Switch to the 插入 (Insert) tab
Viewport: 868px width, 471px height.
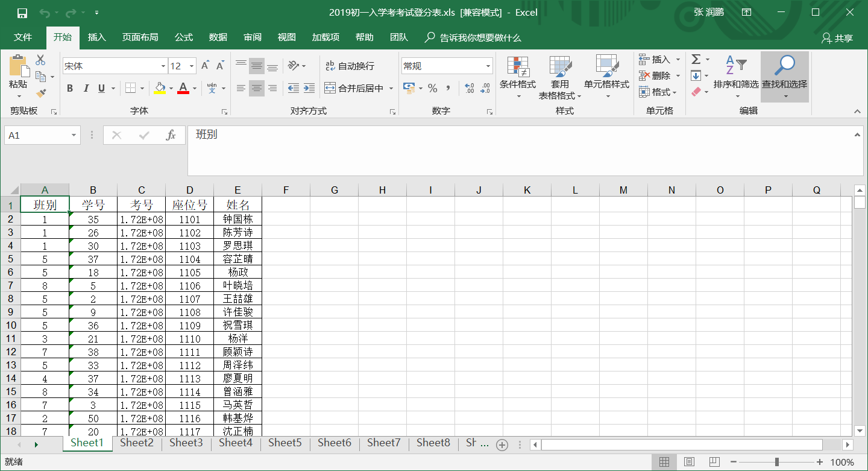[x=96, y=37]
